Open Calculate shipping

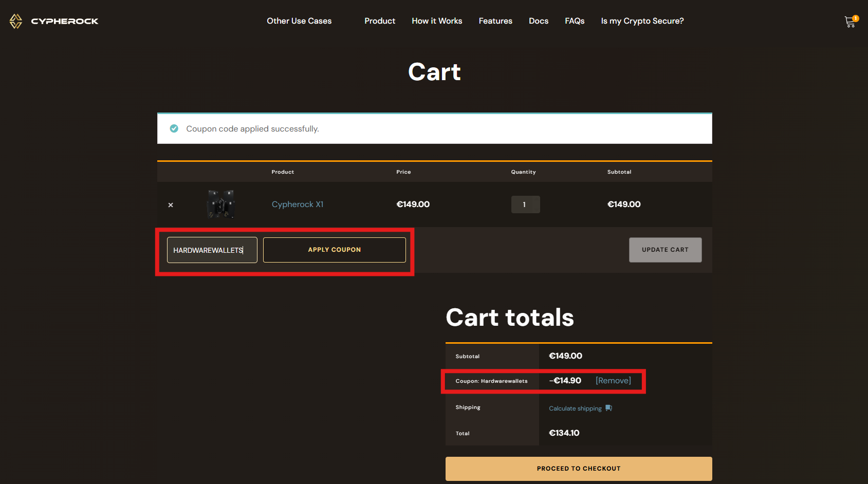pos(575,408)
